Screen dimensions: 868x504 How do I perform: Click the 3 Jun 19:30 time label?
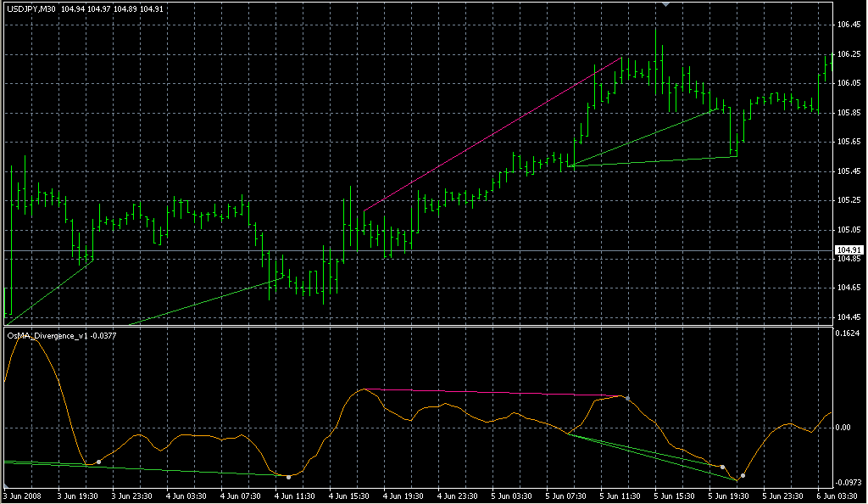pos(77,496)
